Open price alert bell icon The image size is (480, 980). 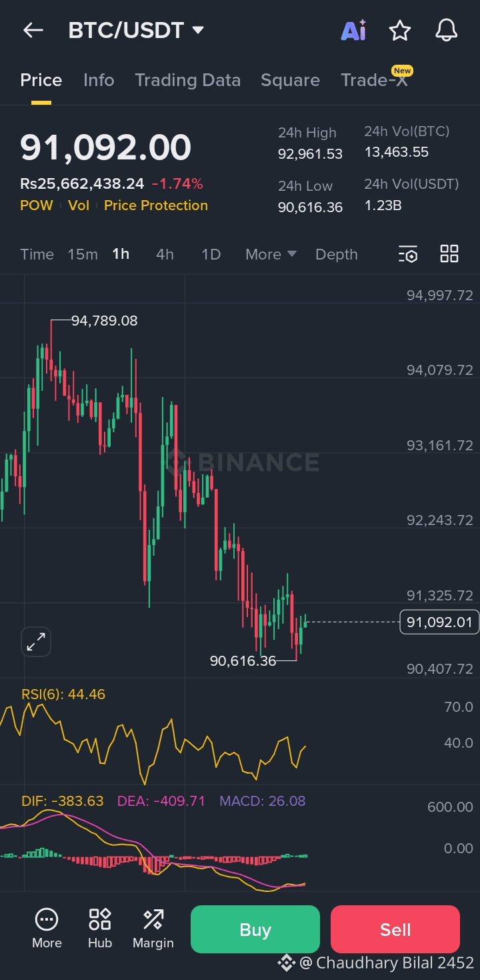[446, 30]
